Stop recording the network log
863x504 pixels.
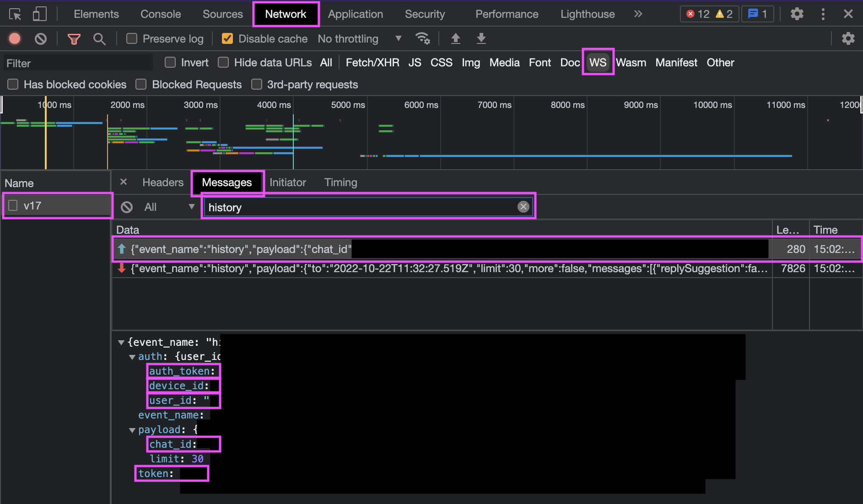[x=15, y=39]
